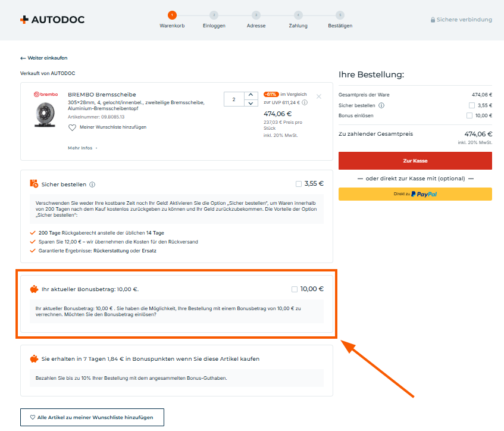Decrease quantity with the down arrow

coord(251,104)
